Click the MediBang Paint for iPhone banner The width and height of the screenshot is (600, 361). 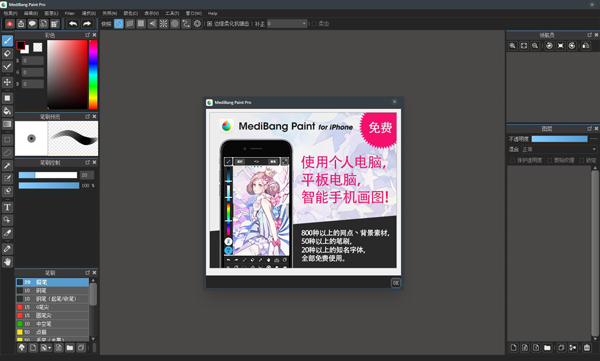303,190
